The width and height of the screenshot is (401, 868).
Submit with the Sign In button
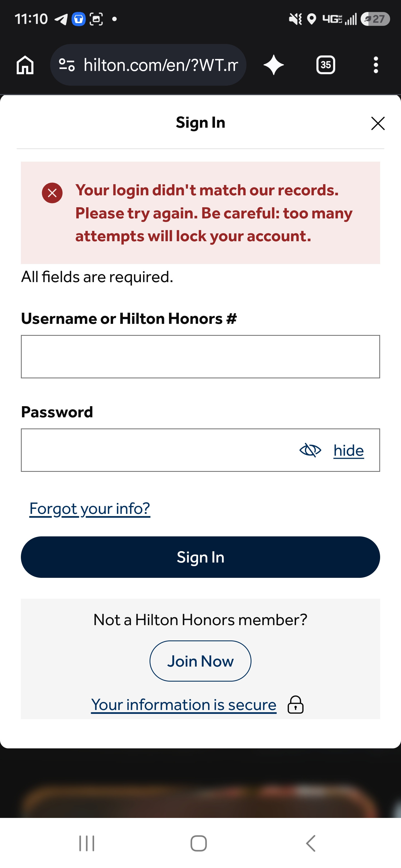pos(200,557)
